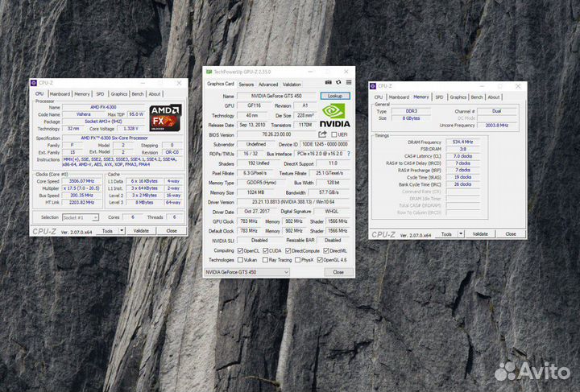Image resolution: width=580 pixels, height=392 pixels.
Task: Click the AMD FX logo in CPU-Z
Action: 165,116
